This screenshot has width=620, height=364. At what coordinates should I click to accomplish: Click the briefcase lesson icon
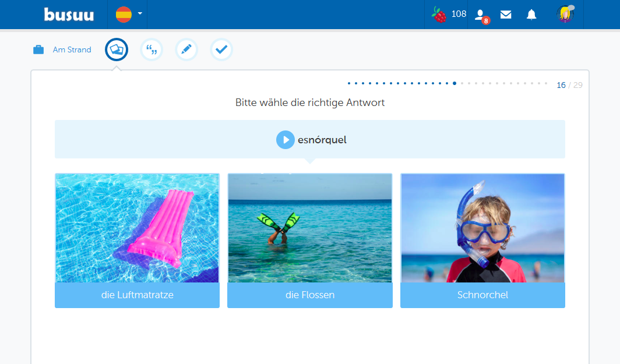tap(38, 50)
